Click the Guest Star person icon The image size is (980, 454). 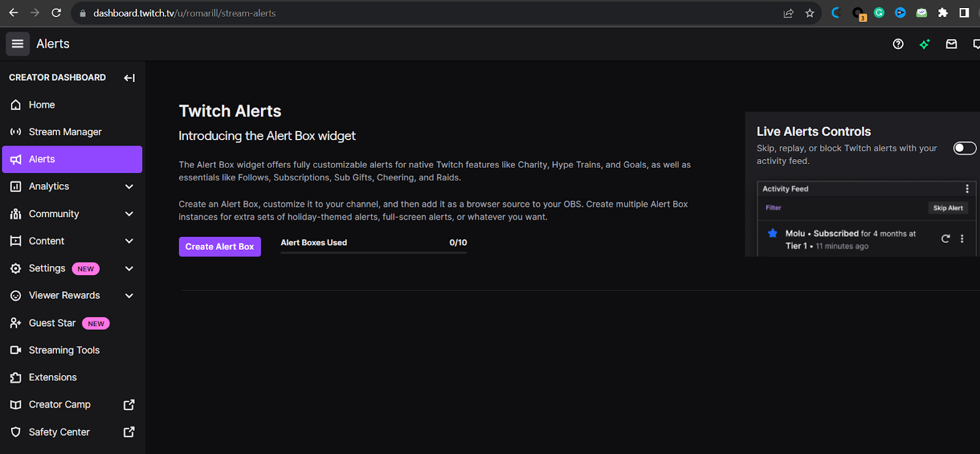(x=16, y=322)
